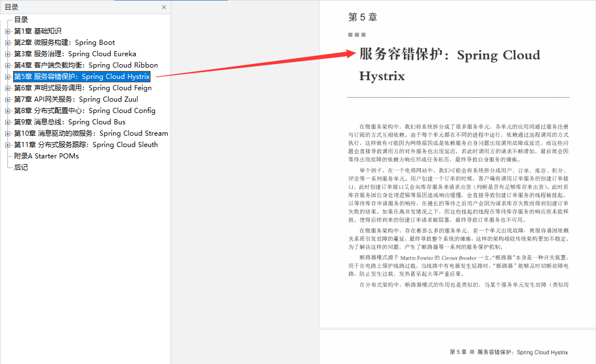This screenshot has width=596, height=364.
Task: Expand 第3章 Spring Cloud Eureka node
Action: 7,54
